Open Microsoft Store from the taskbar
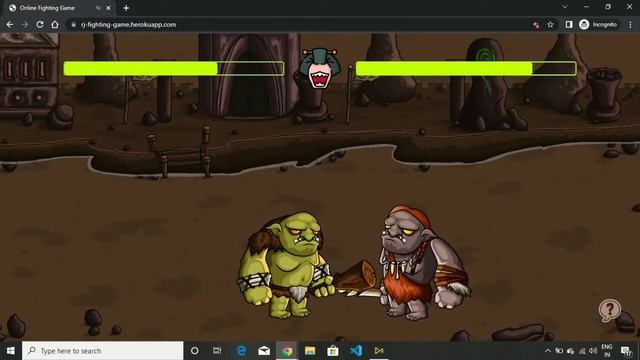This screenshot has height=360, width=640. click(333, 351)
